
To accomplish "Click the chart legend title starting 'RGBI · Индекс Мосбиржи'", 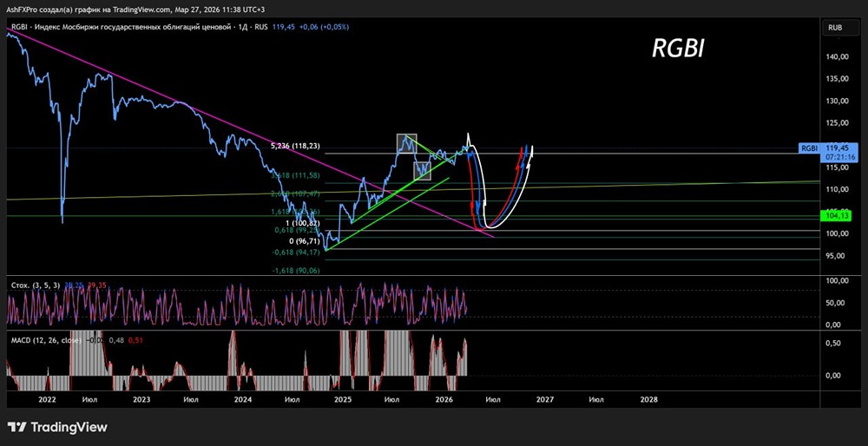I will (141, 27).
